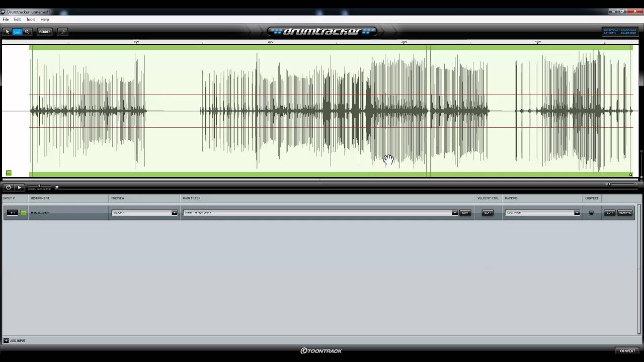Viewport: 644px width, 362px height.
Task: Select the zoom magnifier tool
Action: coord(27,32)
